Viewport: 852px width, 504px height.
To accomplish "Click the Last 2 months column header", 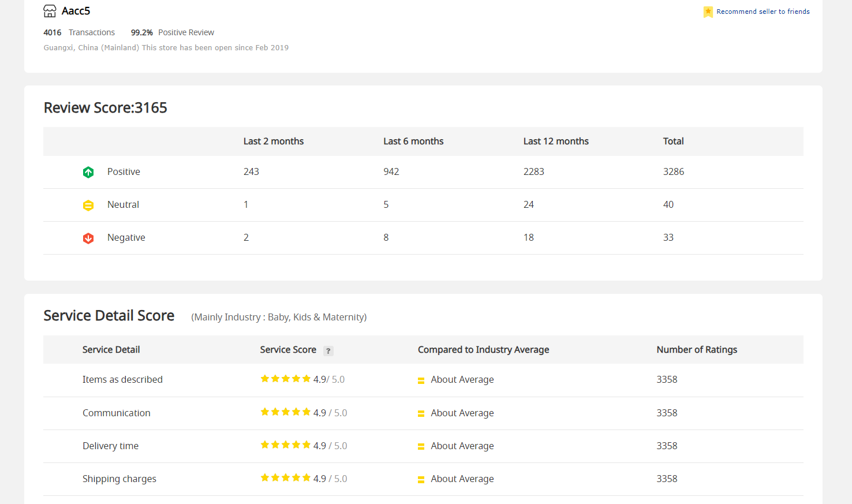I will 274,141.
